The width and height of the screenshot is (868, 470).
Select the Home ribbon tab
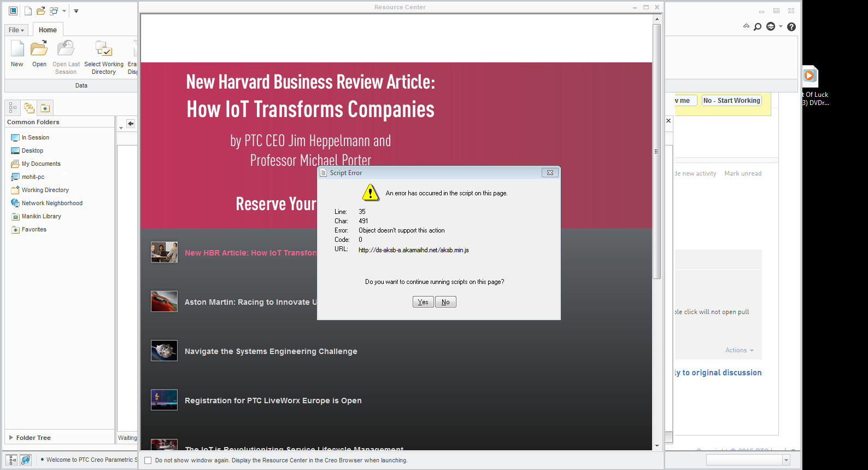[x=48, y=30]
